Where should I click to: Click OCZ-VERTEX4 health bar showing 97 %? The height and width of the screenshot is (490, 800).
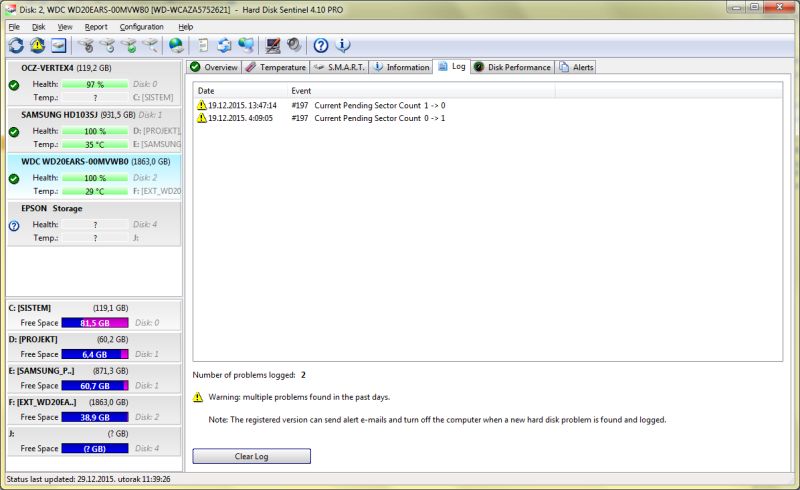(95, 84)
